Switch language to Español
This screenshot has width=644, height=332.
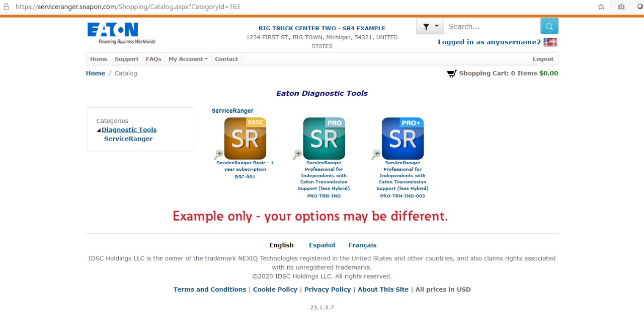322,245
